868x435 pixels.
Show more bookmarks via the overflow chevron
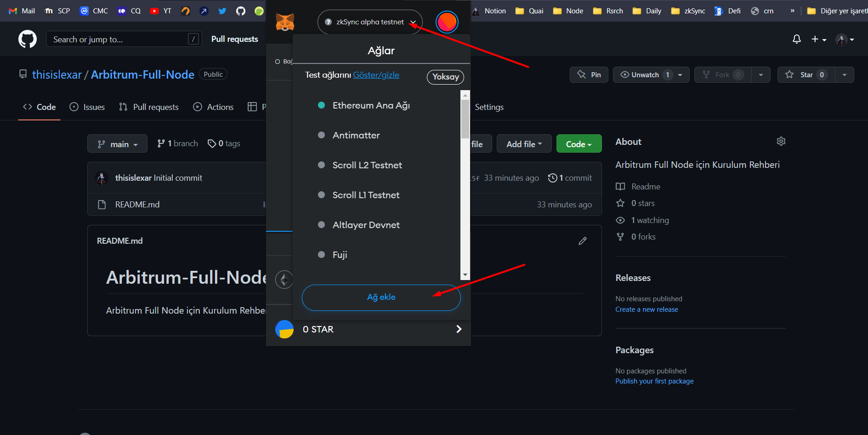point(792,11)
